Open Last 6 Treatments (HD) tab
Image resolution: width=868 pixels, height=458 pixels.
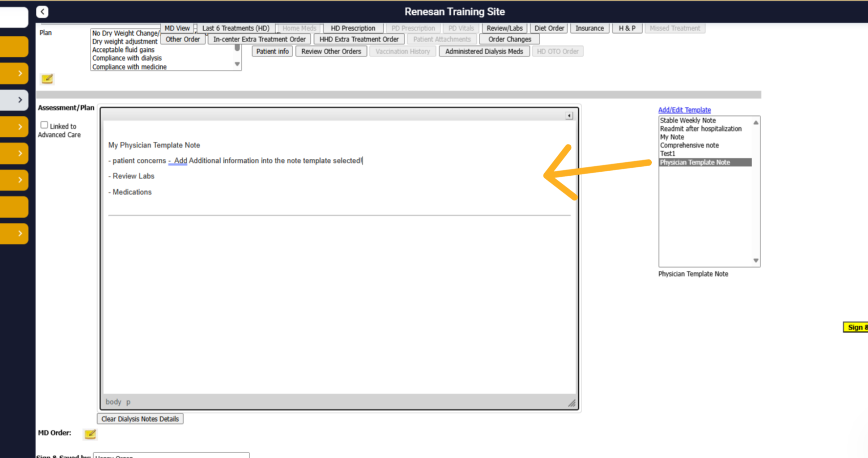tap(236, 28)
